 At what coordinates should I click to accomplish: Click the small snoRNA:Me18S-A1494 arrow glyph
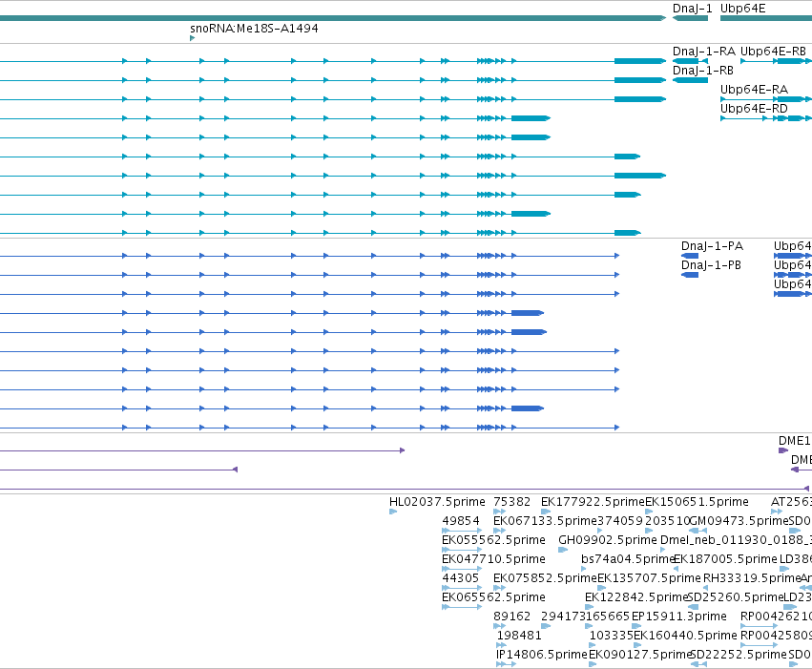[192, 38]
